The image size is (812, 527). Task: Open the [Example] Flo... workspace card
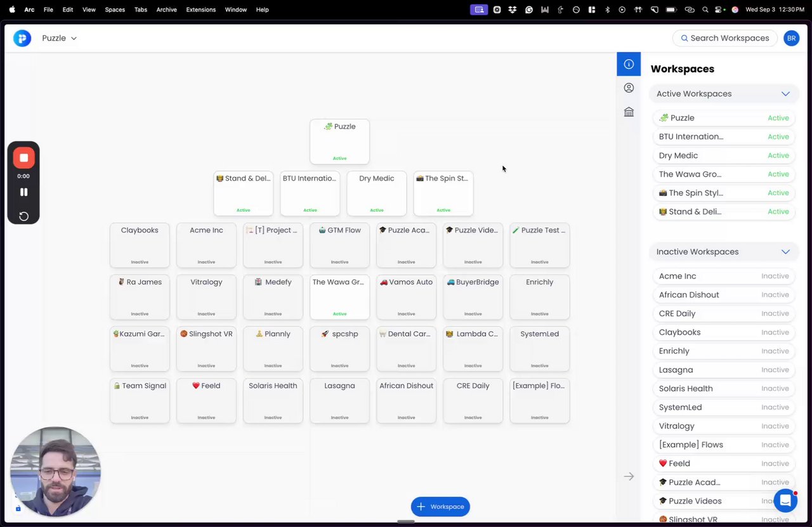click(540, 401)
